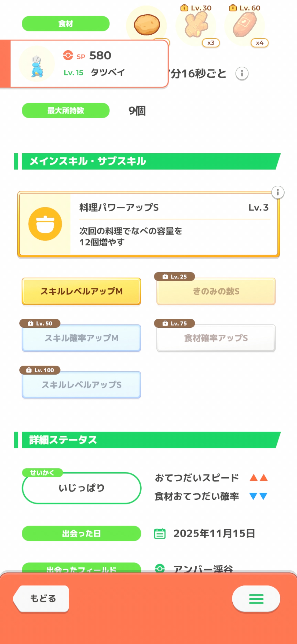This screenshot has height=644, width=297.
Task: Tap the 詳細ステータス section header
Action: [148, 440]
